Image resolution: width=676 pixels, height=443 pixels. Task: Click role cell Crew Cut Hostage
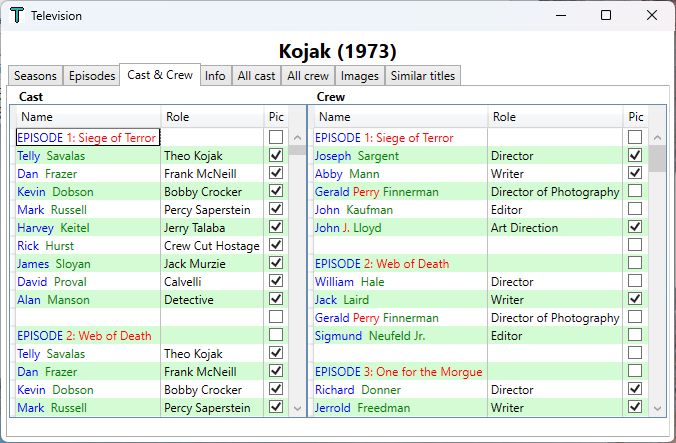[x=212, y=246]
